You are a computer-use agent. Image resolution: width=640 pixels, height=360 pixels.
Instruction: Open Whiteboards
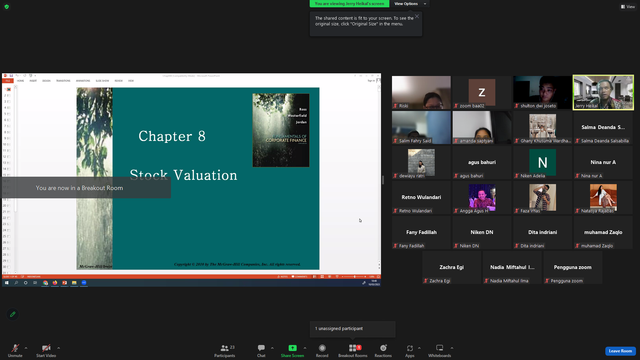point(440,350)
